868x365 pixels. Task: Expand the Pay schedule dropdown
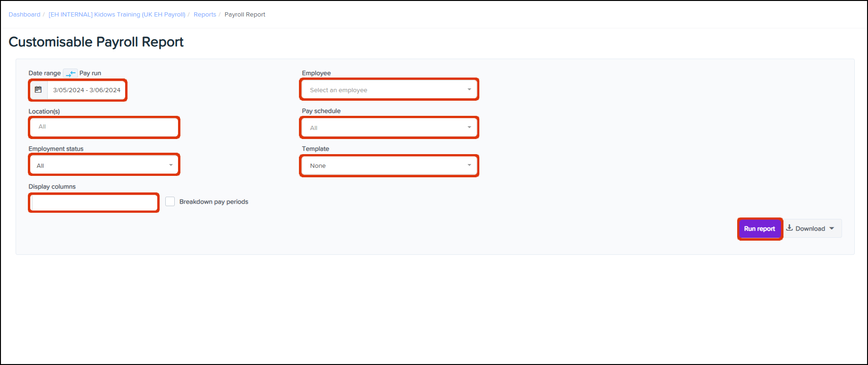tap(389, 128)
